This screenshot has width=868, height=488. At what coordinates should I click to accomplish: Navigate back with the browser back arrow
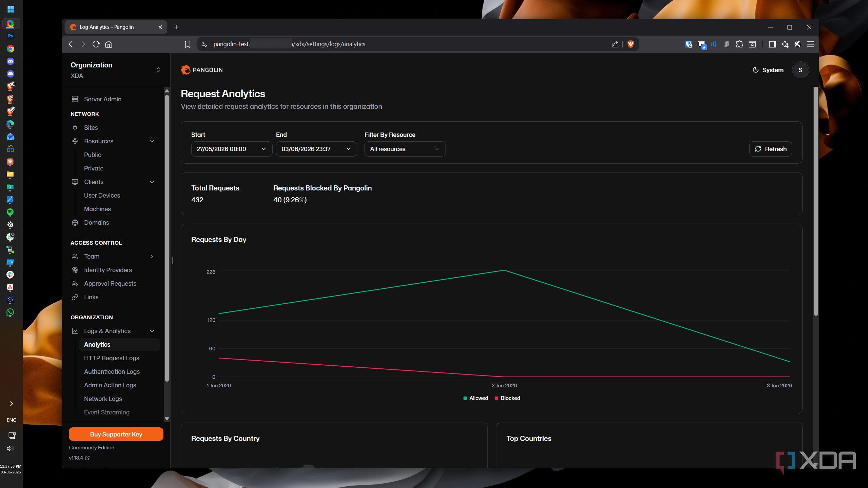pyautogui.click(x=71, y=44)
